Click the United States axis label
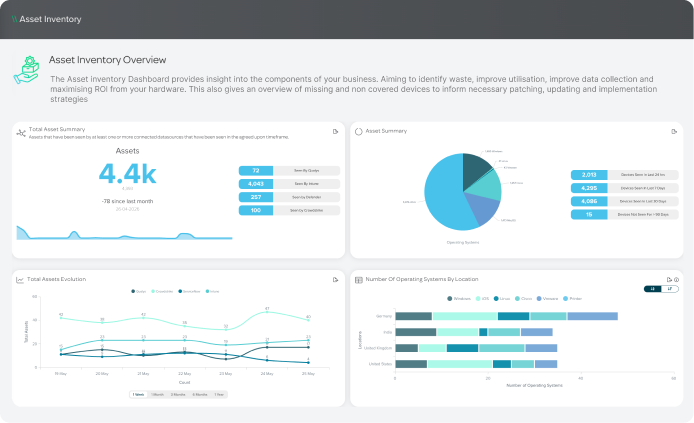The width and height of the screenshot is (694, 423). (381, 364)
